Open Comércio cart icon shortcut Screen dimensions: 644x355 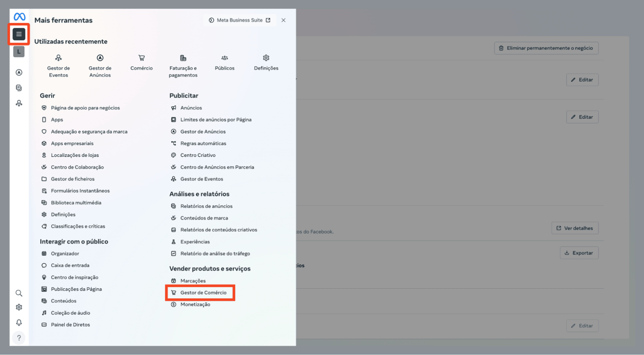tap(142, 62)
